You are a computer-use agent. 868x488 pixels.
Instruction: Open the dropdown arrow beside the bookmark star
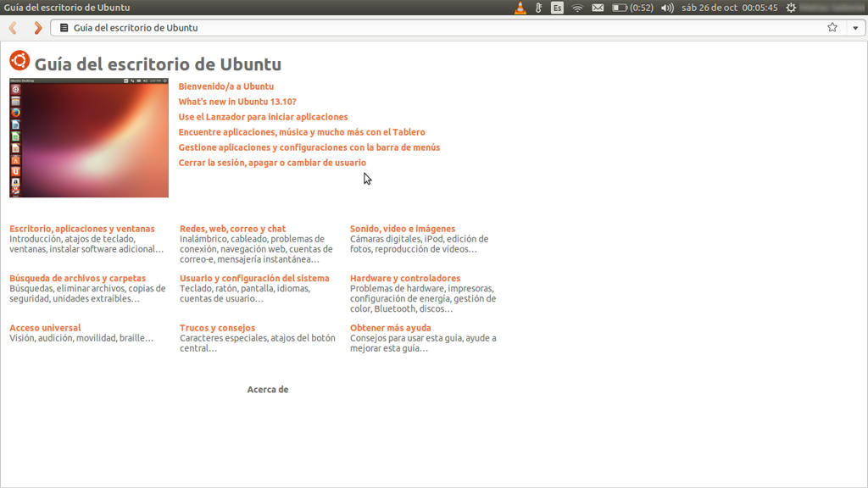coord(855,28)
